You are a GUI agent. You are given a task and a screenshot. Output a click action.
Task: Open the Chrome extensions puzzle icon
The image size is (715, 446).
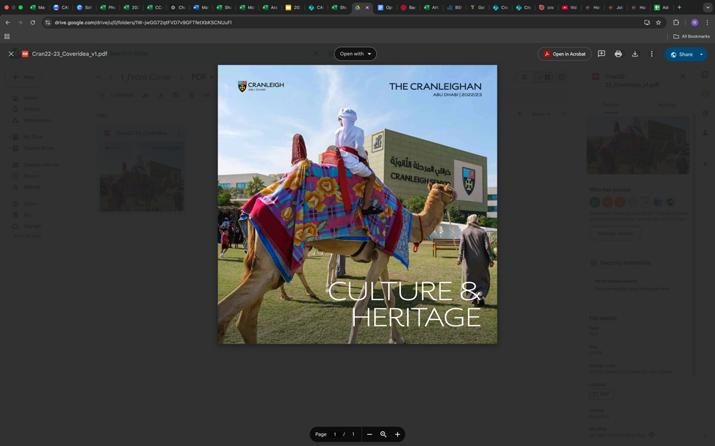tap(676, 22)
